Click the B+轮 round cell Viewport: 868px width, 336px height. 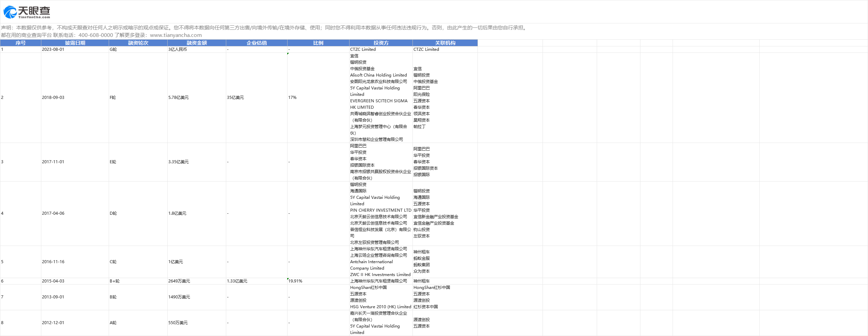[138, 281]
